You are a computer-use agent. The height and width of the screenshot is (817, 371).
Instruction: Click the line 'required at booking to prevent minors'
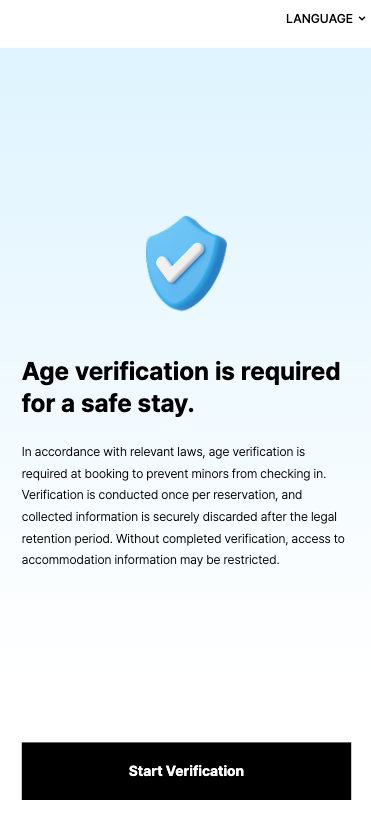(x=181, y=474)
